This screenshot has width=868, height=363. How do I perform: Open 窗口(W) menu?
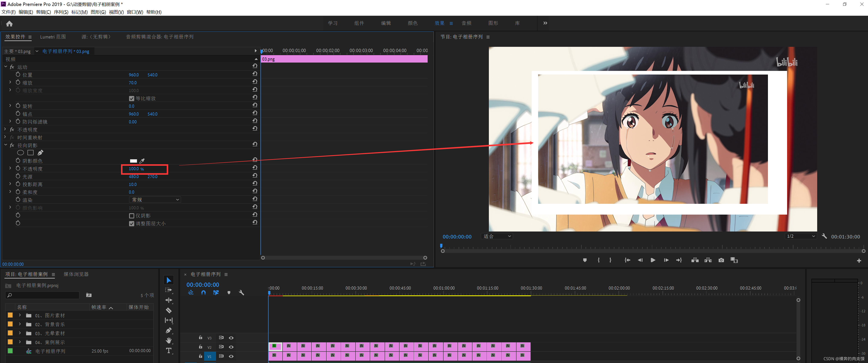point(135,12)
